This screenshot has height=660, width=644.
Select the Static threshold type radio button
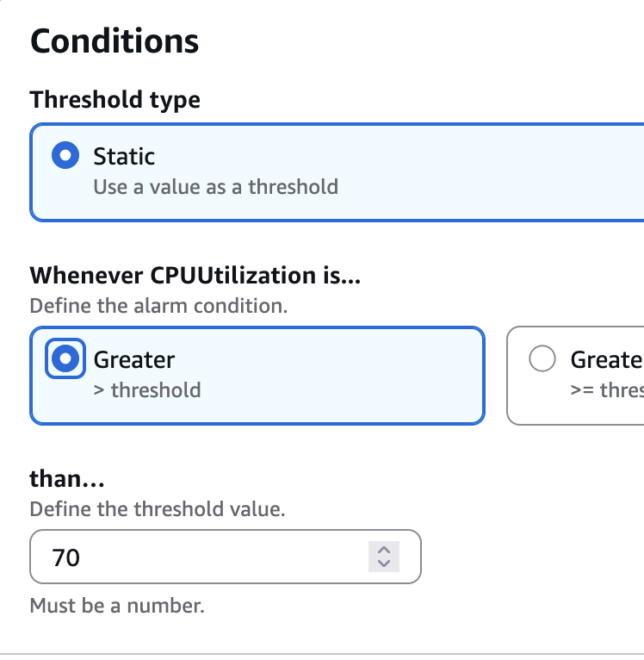pyautogui.click(x=65, y=156)
